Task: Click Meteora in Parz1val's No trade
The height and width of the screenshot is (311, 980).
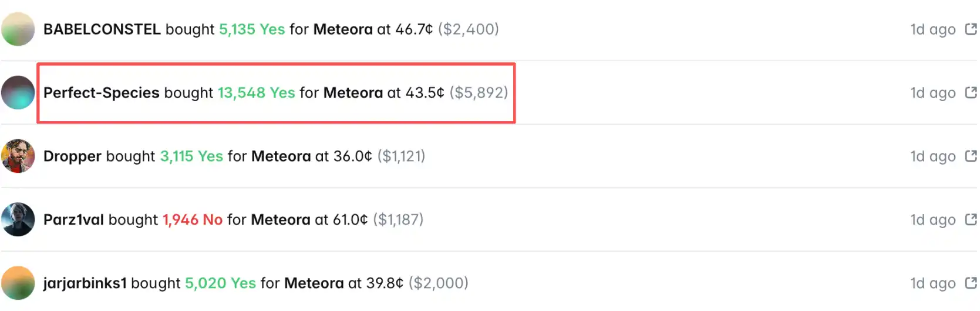Action: coord(280,220)
